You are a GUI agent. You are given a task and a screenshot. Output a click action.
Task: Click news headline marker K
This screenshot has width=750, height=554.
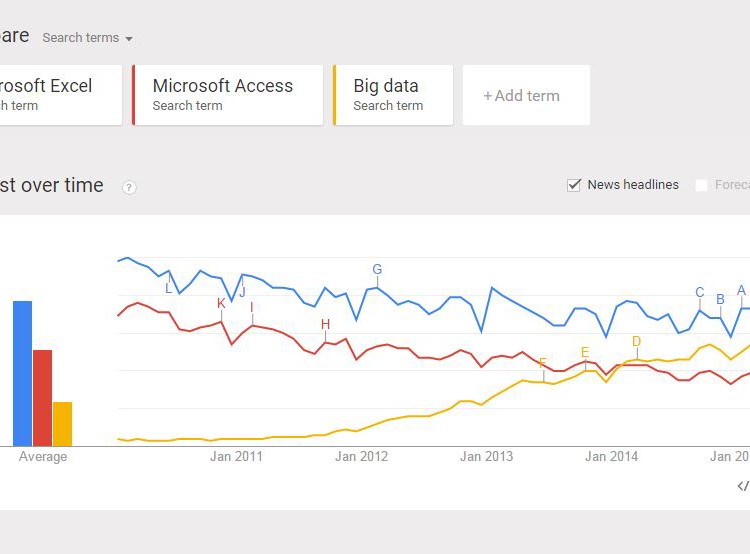click(x=221, y=304)
